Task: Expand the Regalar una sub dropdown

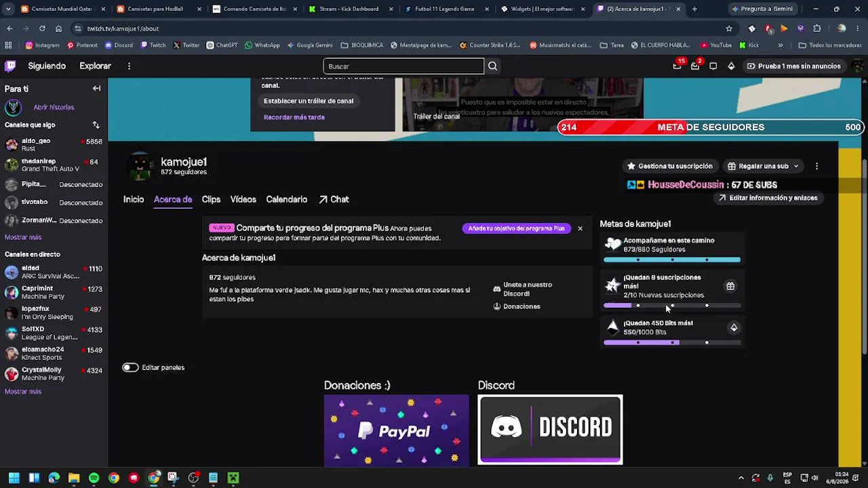Action: (x=764, y=166)
